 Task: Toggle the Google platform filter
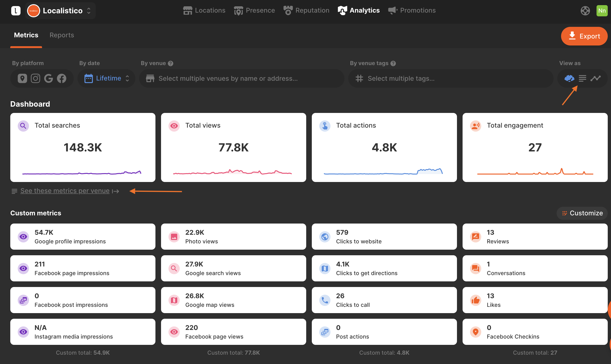point(49,78)
